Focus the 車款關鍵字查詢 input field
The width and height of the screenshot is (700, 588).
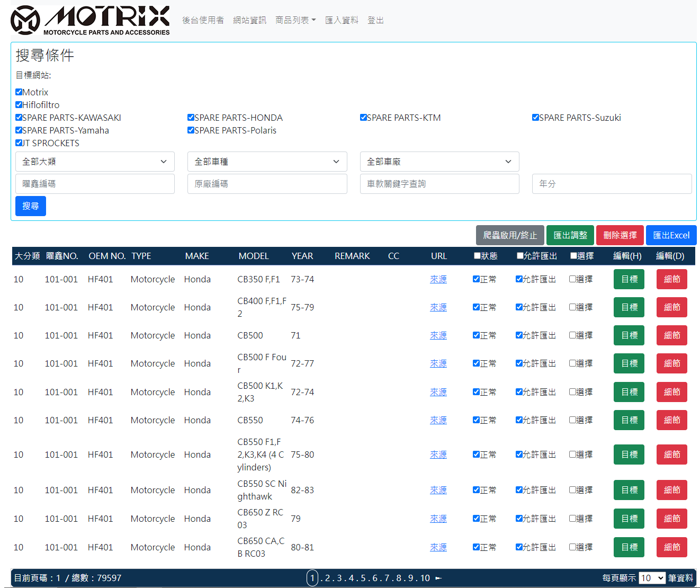click(x=439, y=184)
